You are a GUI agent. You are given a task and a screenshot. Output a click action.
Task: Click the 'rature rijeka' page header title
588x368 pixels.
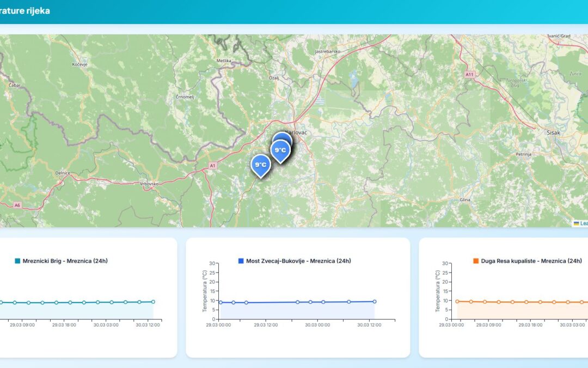tap(24, 11)
